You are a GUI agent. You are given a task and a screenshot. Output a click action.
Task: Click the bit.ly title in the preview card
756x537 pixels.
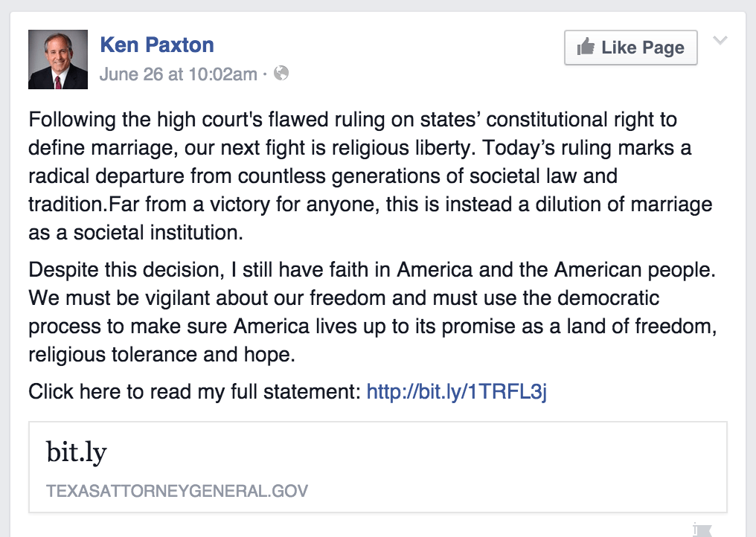click(77, 452)
